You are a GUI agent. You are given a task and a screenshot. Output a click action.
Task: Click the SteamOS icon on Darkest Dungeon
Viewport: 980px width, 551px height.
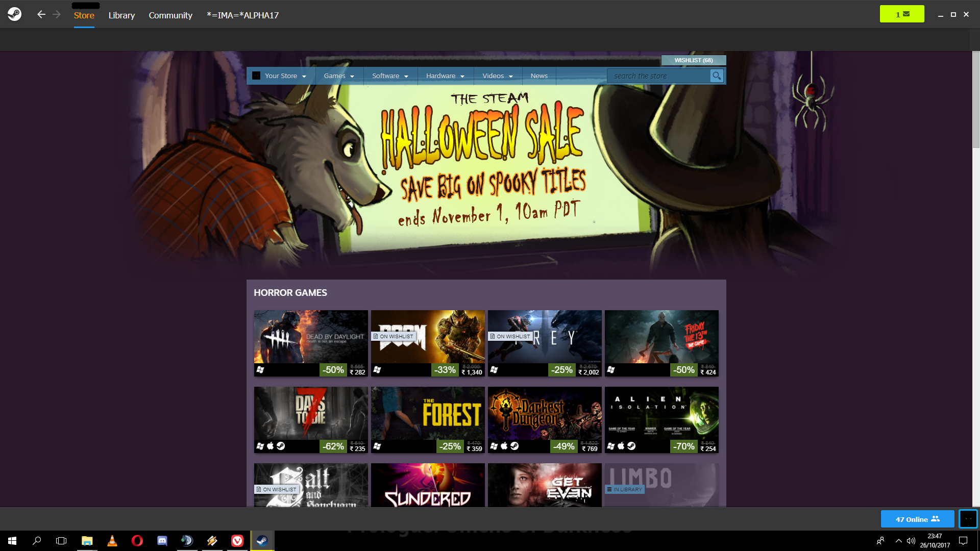click(x=514, y=446)
